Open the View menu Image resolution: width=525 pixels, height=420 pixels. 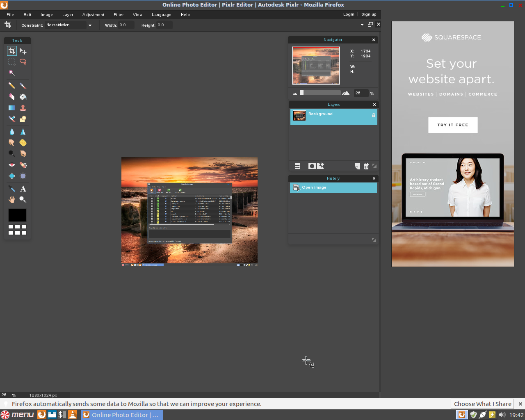[137, 15]
